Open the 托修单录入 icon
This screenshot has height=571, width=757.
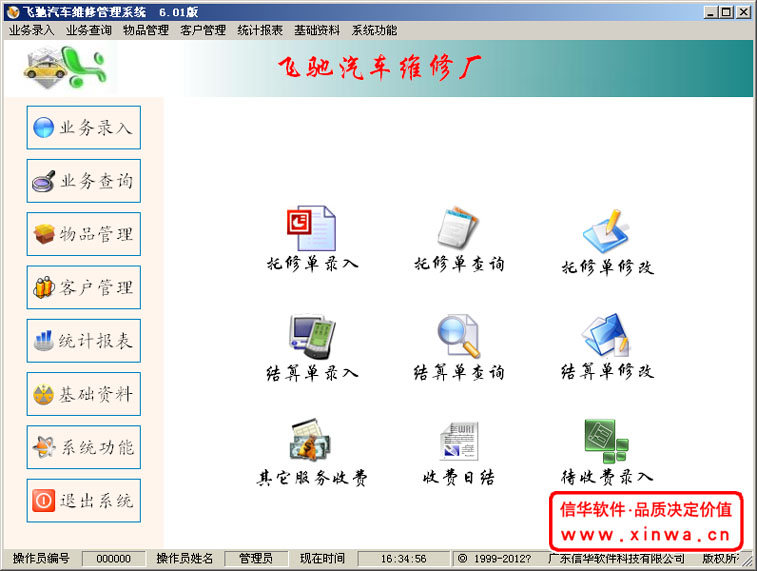tap(311, 228)
